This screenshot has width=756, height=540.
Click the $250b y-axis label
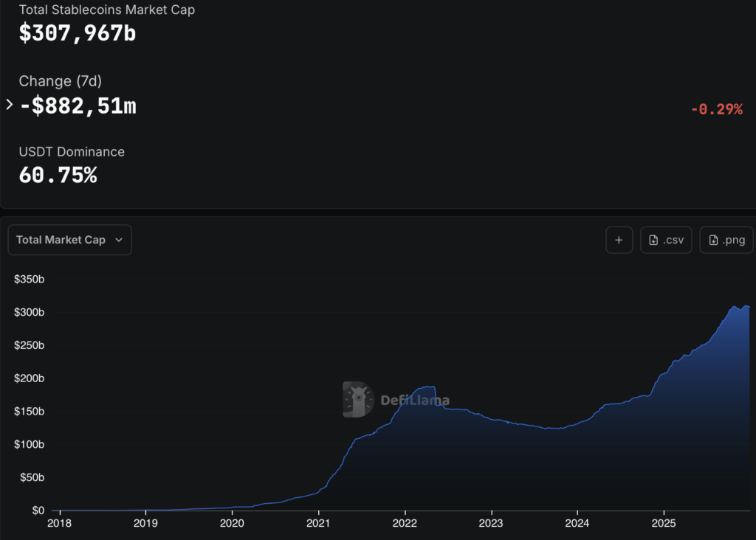click(29, 345)
